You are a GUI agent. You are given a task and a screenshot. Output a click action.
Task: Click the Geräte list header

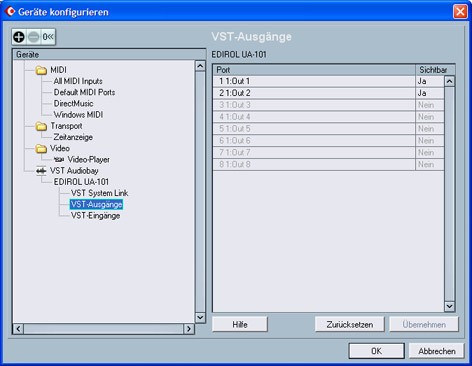point(109,55)
